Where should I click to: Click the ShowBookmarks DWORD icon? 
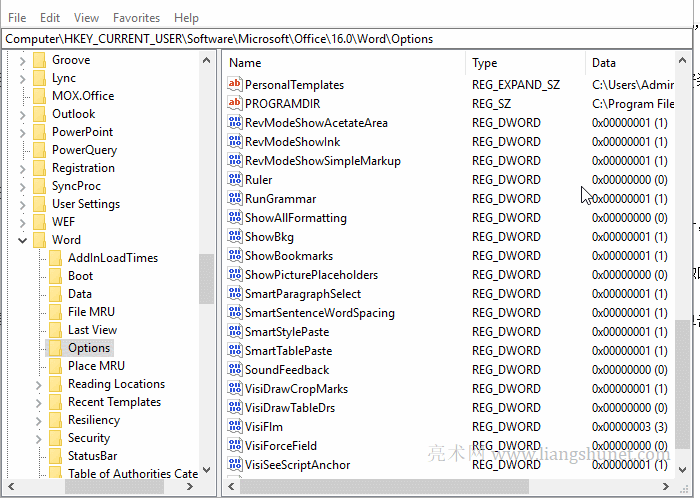pyautogui.click(x=235, y=255)
